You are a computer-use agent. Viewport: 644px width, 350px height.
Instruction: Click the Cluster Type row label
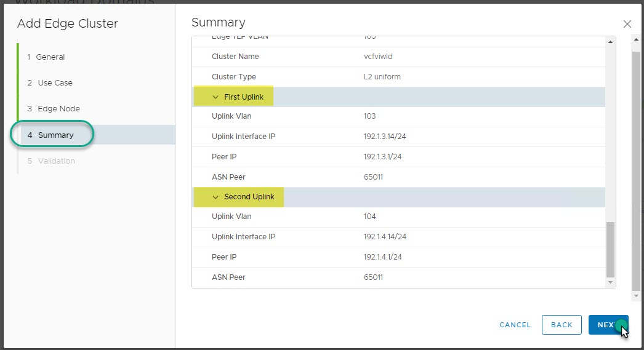pyautogui.click(x=233, y=77)
